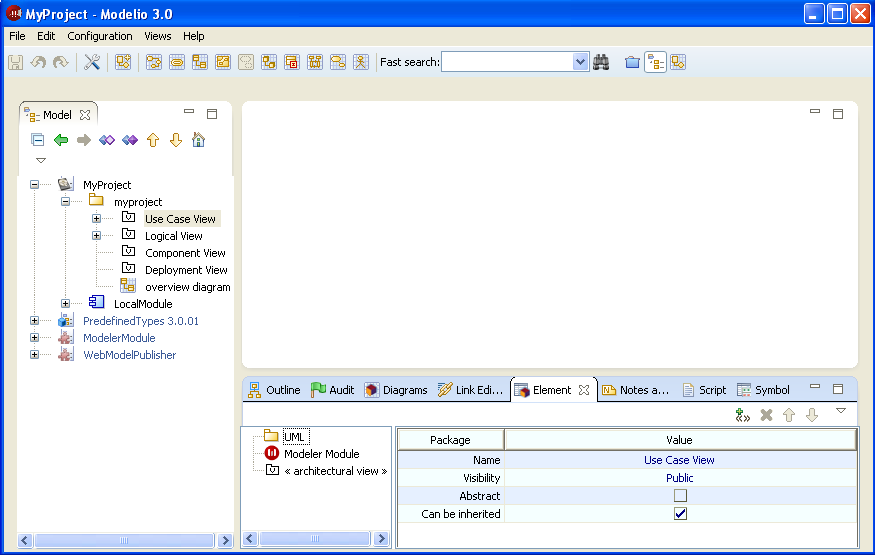Click the LocalModule component icon
Screen dimensions: 875x555
[96, 302]
